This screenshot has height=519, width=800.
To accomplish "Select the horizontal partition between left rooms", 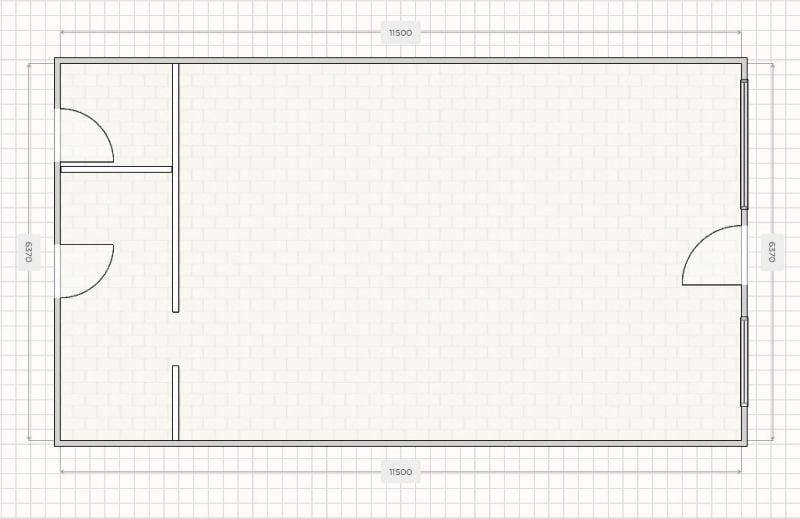I will pos(116,169).
